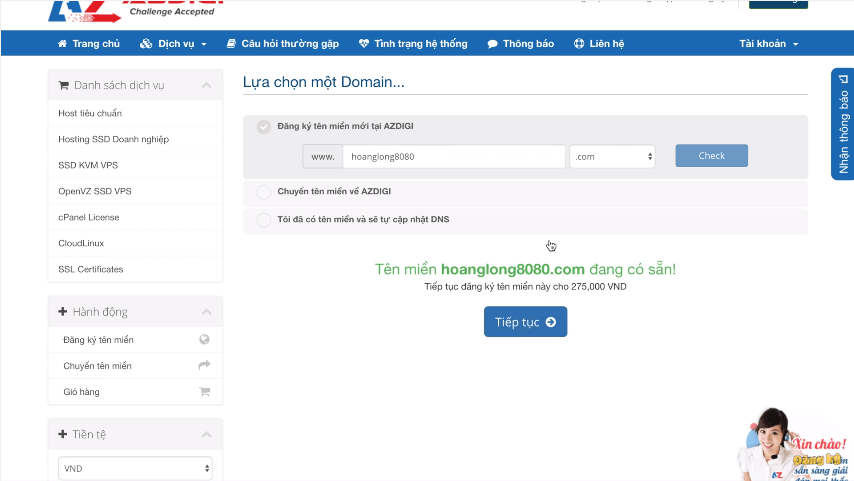Select Đăng ký tên miền mới tại AZDIGI option
The height and width of the screenshot is (481, 854).
coord(264,127)
